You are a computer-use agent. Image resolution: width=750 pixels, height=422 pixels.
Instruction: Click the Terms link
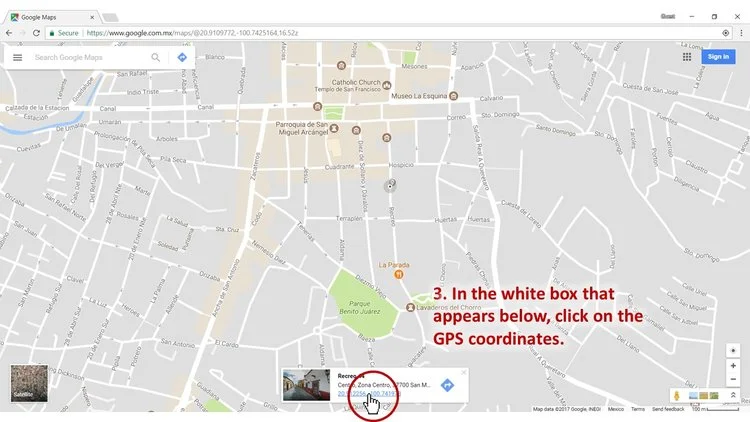click(x=638, y=409)
